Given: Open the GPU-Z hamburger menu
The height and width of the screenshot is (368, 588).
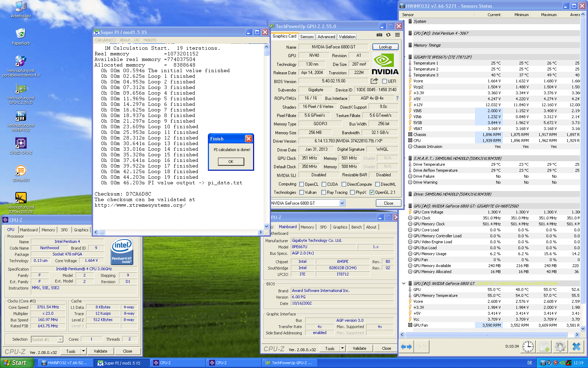Looking at the screenshot, I should point(397,35).
